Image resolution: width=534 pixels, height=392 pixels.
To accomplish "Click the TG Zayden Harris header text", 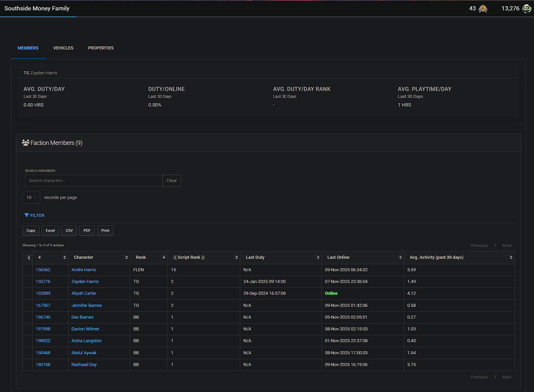I will pos(40,73).
